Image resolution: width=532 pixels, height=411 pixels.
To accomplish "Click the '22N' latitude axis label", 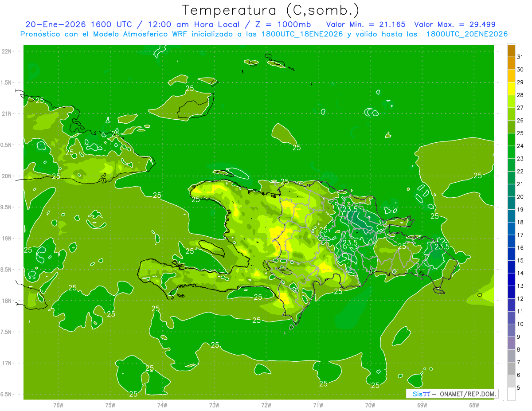I will [x=7, y=51].
